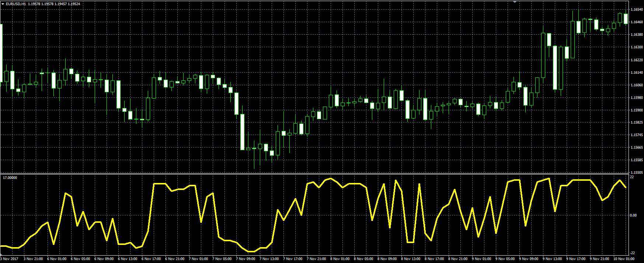Click the 1.15505 price scale label

point(637,173)
